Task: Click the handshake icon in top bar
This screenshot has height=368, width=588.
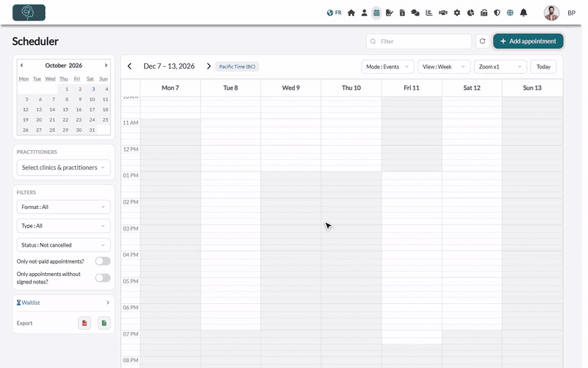Action: pyautogui.click(x=443, y=13)
